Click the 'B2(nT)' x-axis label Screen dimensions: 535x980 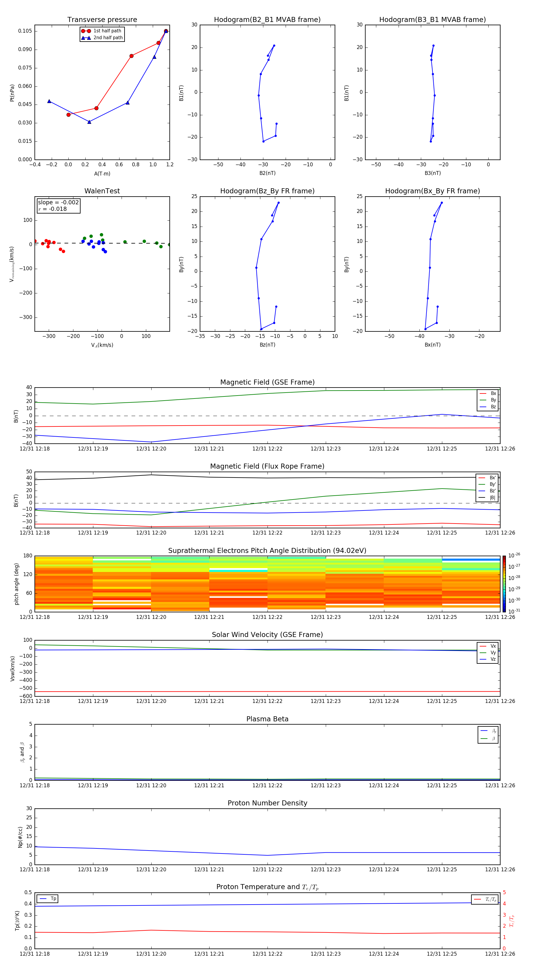267,173
